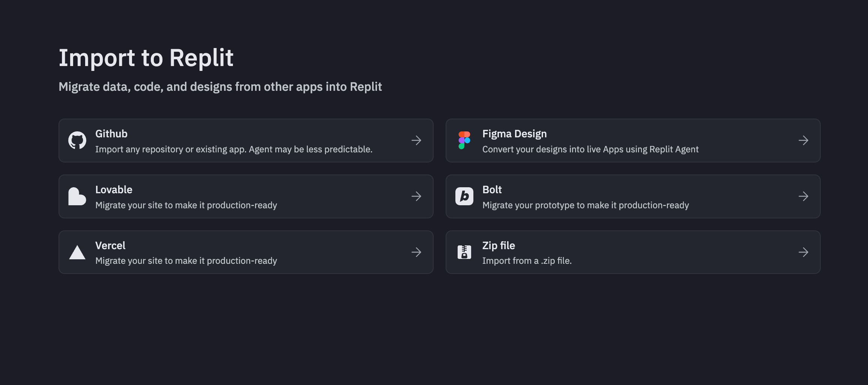Click the arrow on the Vercel card

(416, 252)
